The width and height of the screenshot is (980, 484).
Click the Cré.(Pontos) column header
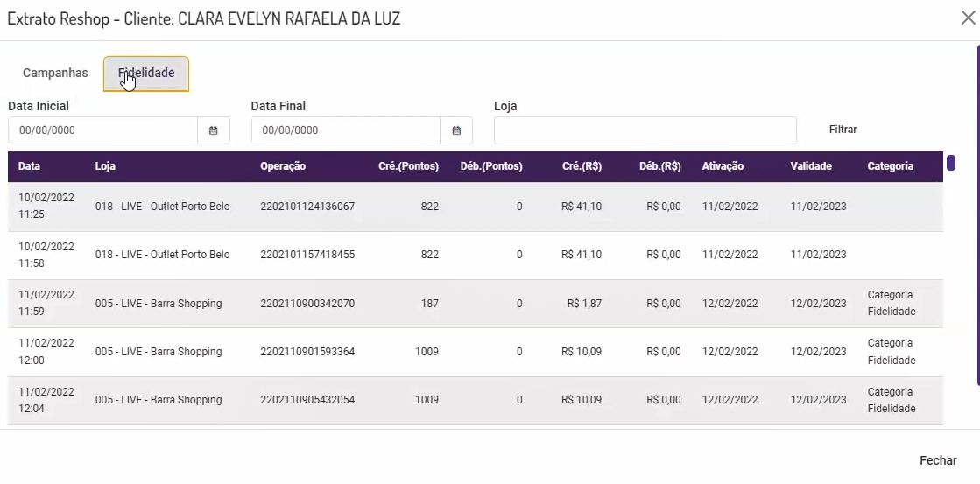point(408,166)
